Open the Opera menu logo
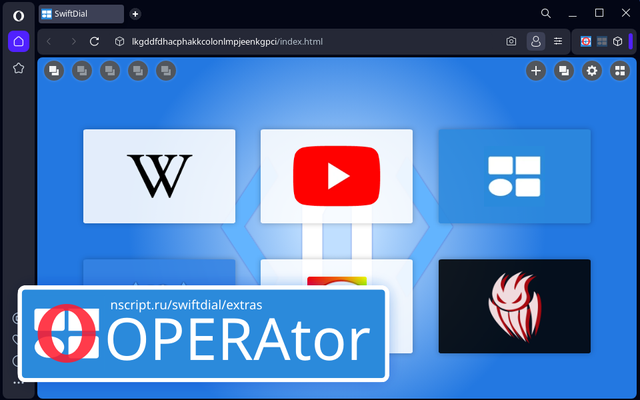 click(x=18, y=16)
